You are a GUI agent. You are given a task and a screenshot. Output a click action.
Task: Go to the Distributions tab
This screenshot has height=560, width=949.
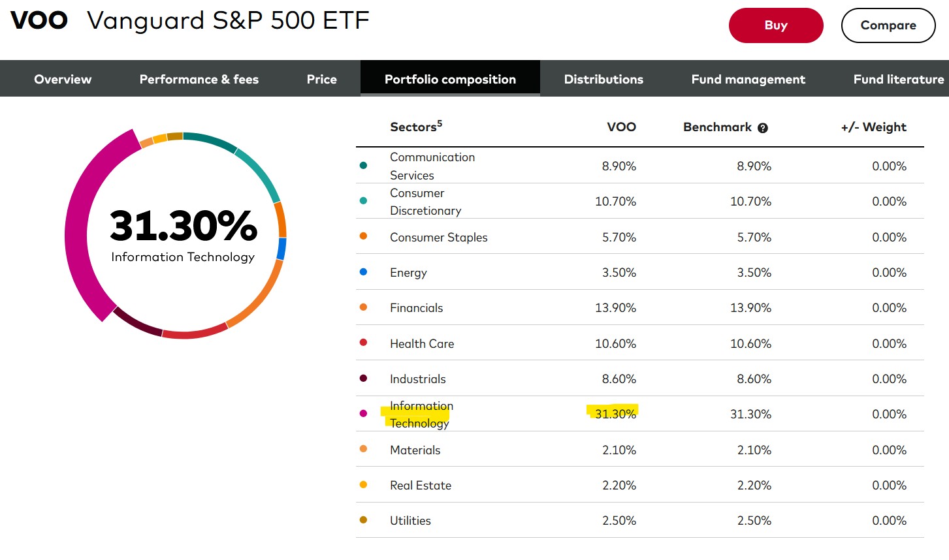click(603, 79)
